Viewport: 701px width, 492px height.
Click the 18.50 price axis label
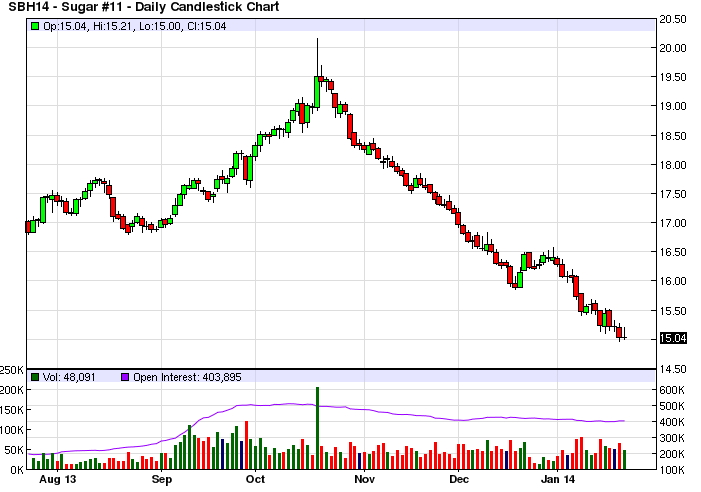tap(673, 136)
